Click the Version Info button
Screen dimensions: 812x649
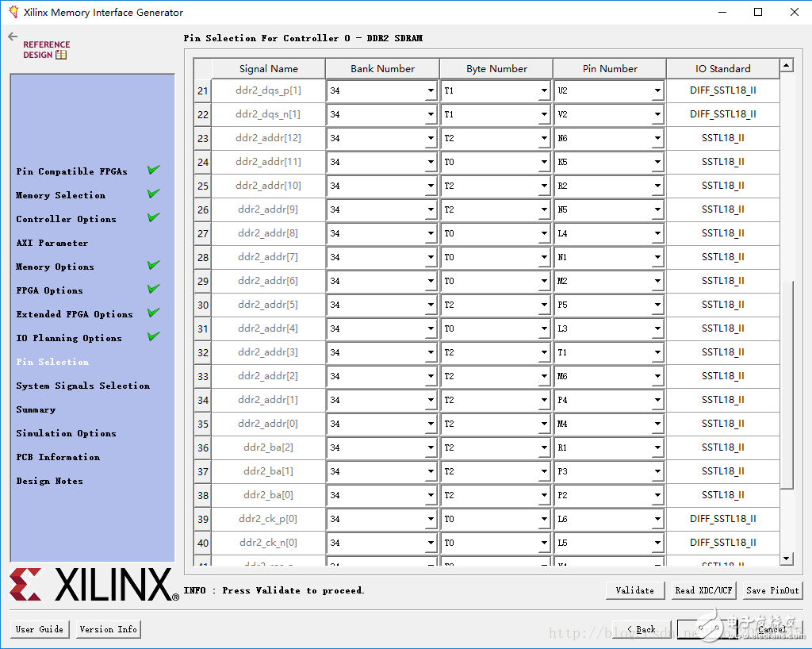(x=108, y=629)
